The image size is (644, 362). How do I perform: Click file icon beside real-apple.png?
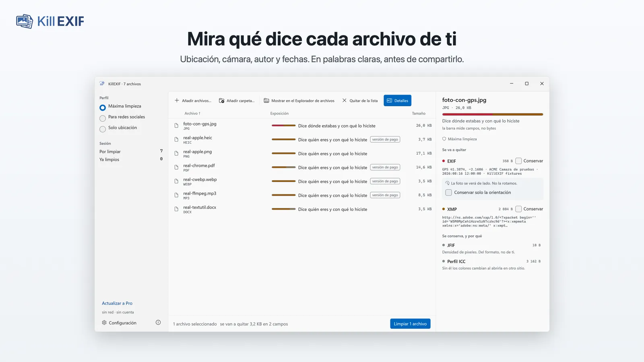(x=176, y=154)
